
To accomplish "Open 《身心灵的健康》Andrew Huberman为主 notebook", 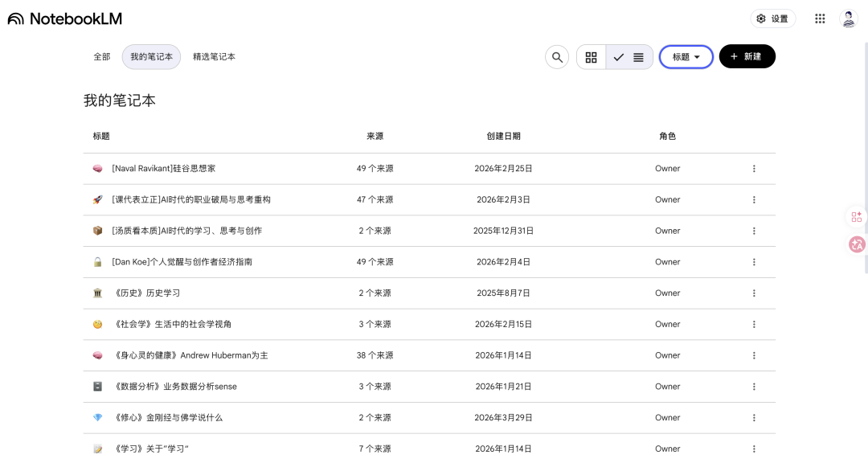I will pos(190,355).
